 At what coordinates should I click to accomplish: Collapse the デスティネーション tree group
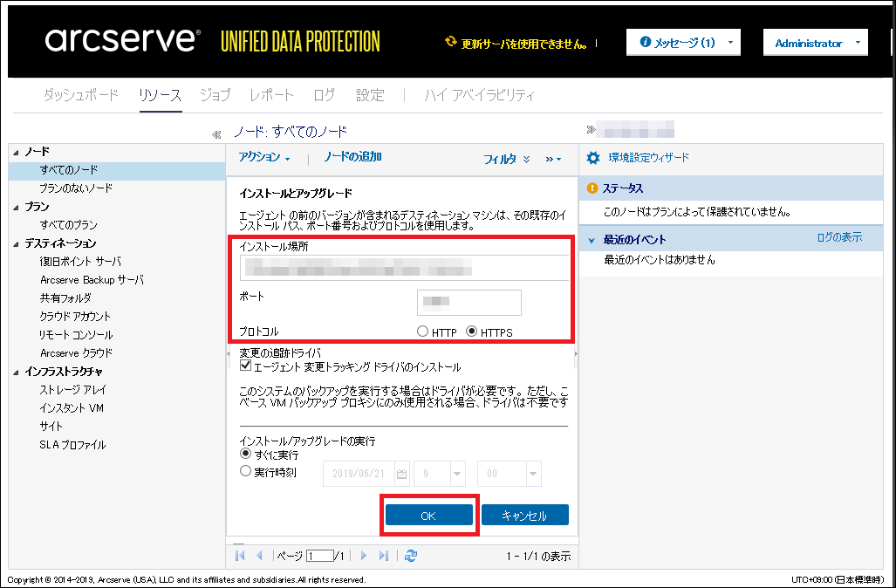[x=16, y=244]
